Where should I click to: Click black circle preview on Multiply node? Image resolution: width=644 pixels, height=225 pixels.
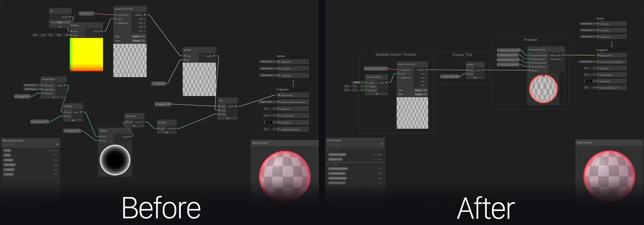(115, 160)
